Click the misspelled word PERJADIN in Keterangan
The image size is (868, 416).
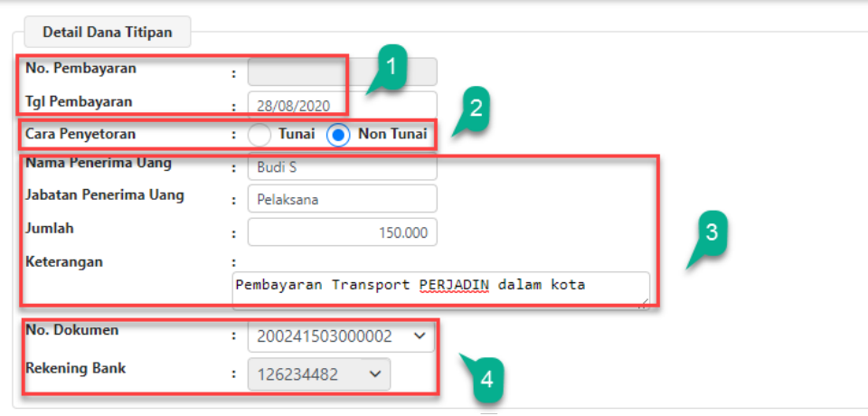(454, 285)
